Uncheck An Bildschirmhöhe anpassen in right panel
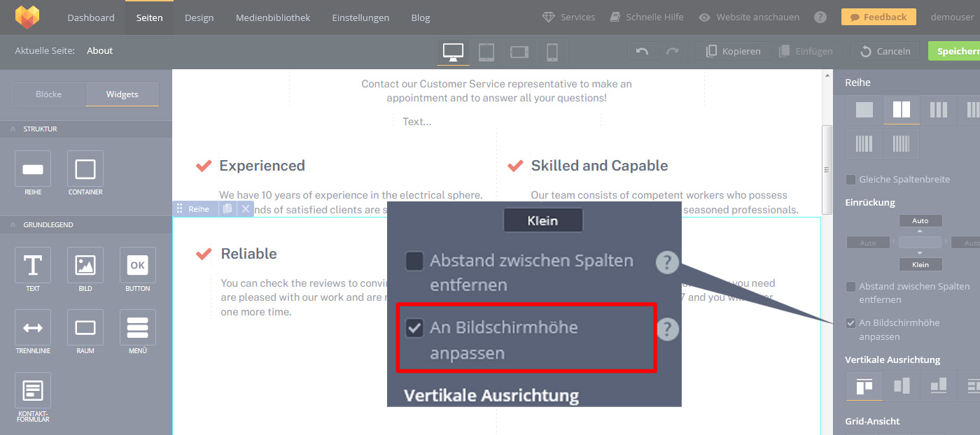The image size is (980, 435). [x=851, y=323]
